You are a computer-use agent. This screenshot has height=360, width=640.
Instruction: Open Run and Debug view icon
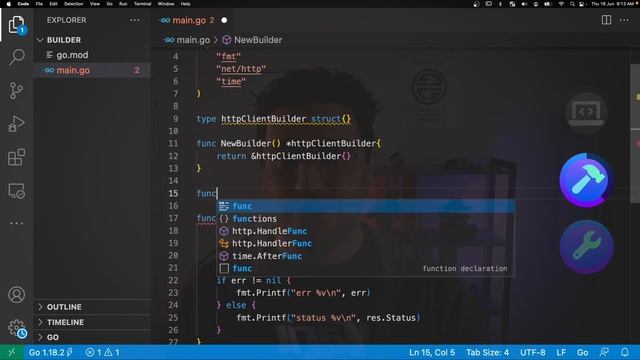tap(16, 124)
